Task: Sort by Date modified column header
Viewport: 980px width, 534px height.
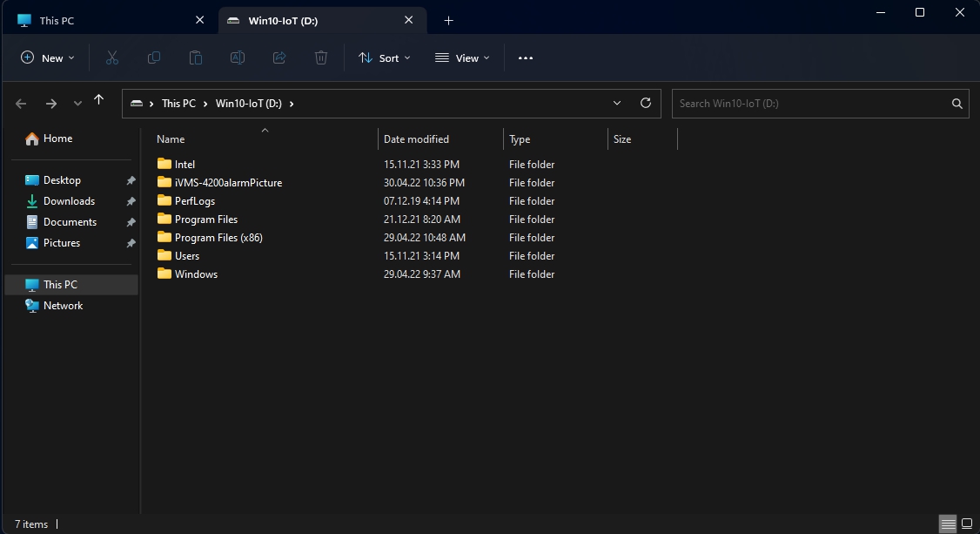Action: (440, 139)
